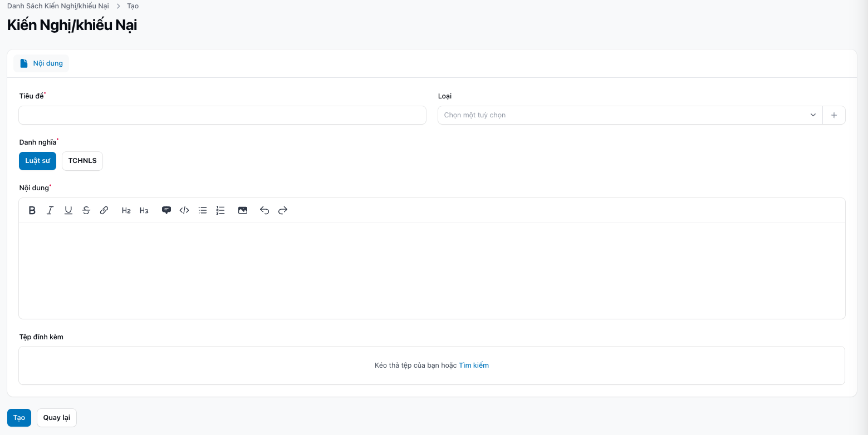Insert a code block
Viewport: 868px width, 435px height.
(x=184, y=210)
